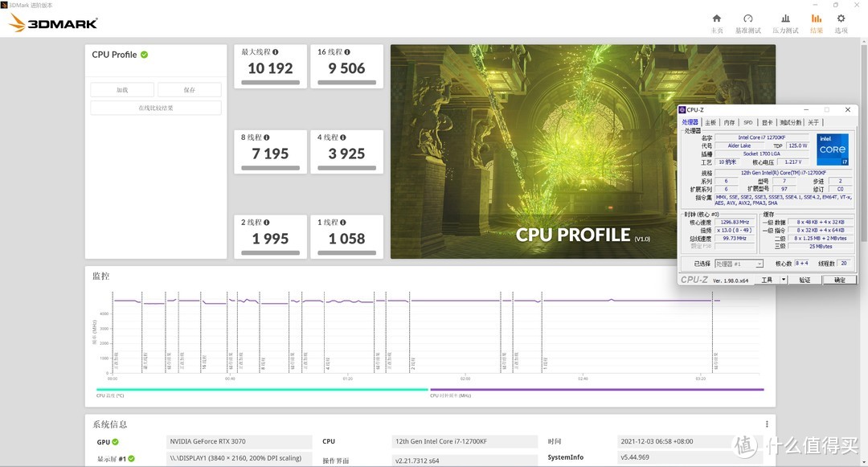Switch to the 内存 tab in CPU-Z
This screenshot has height=467, width=868.
pyautogui.click(x=729, y=122)
